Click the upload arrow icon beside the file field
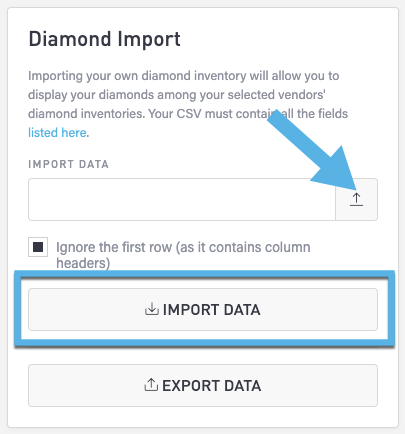 (356, 199)
